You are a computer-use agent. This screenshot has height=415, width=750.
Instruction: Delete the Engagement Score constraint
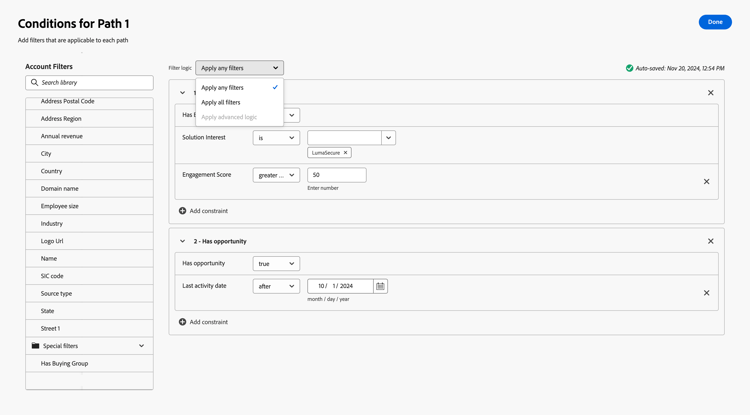tap(706, 182)
